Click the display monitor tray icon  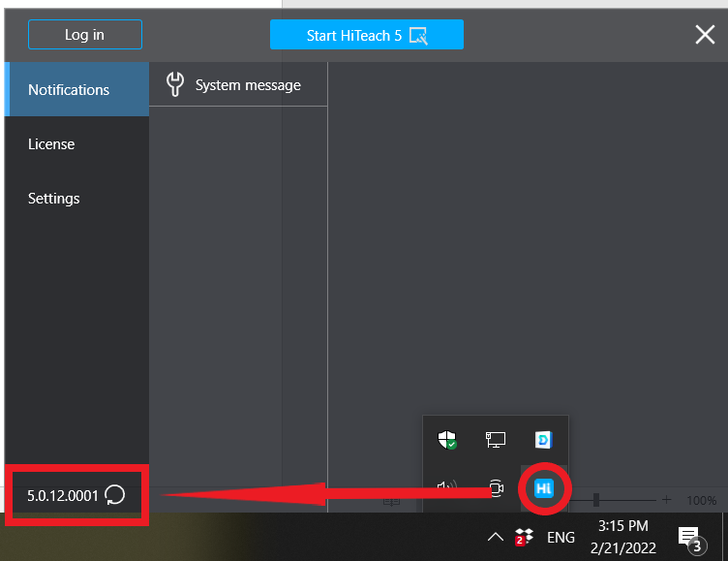[496, 440]
